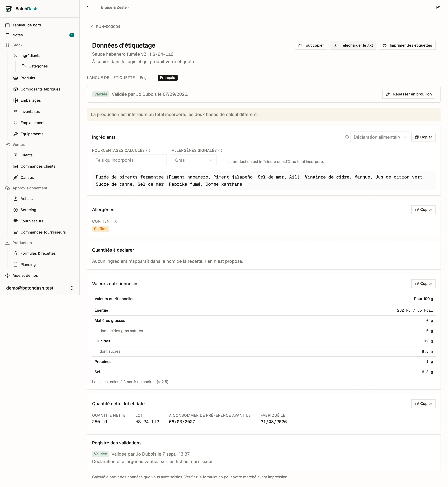Collapse the Approvisionnement sidebar group
Viewport: 448px width, 487px height.
click(x=30, y=188)
